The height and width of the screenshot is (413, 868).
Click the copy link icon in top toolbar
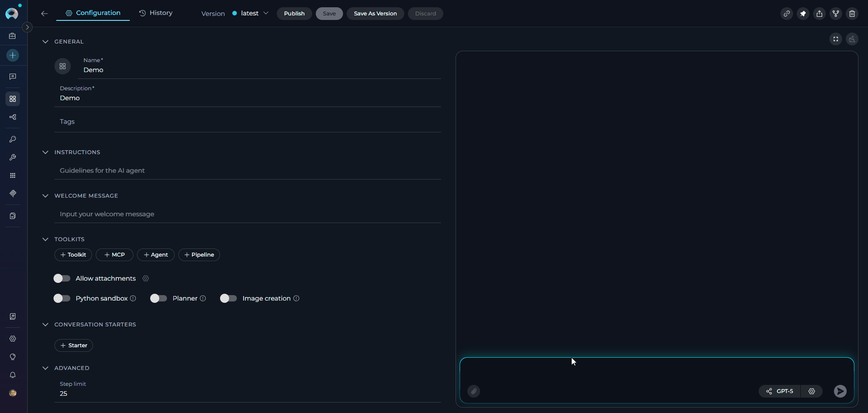[786, 14]
